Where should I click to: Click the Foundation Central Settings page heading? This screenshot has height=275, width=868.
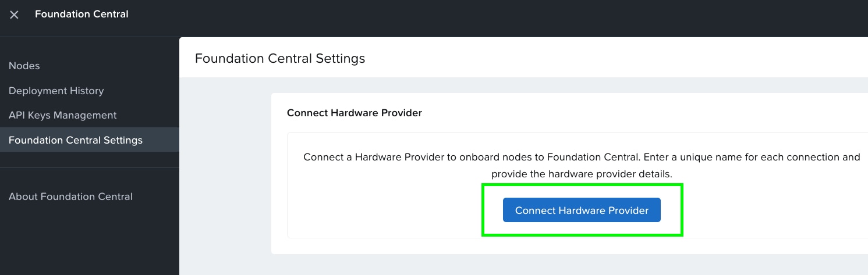(x=280, y=58)
